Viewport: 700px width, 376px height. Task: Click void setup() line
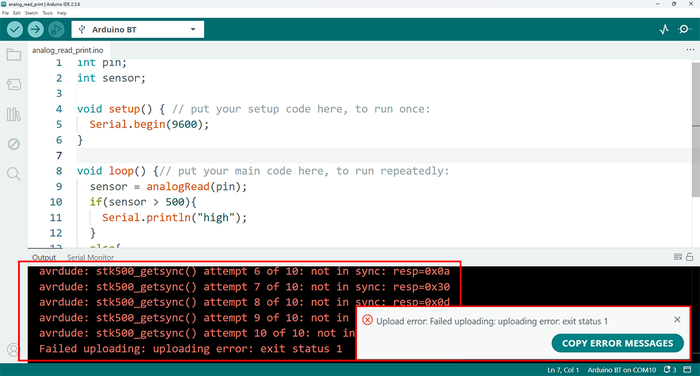(253, 109)
